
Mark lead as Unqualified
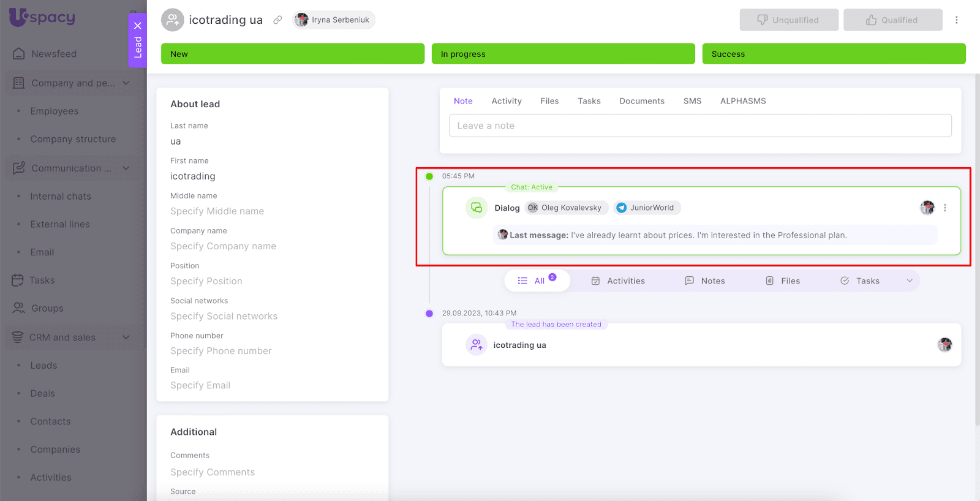[788, 20]
